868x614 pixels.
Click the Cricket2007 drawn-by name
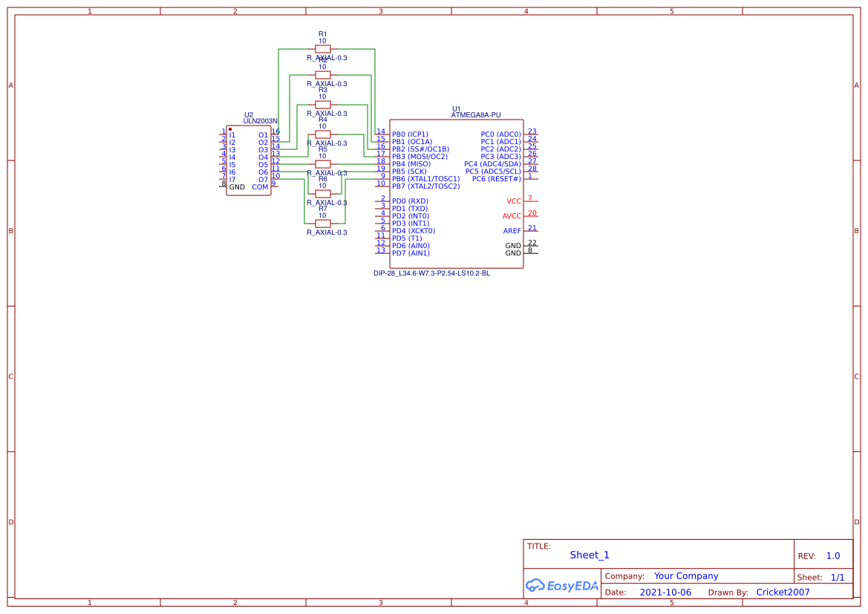point(782,592)
